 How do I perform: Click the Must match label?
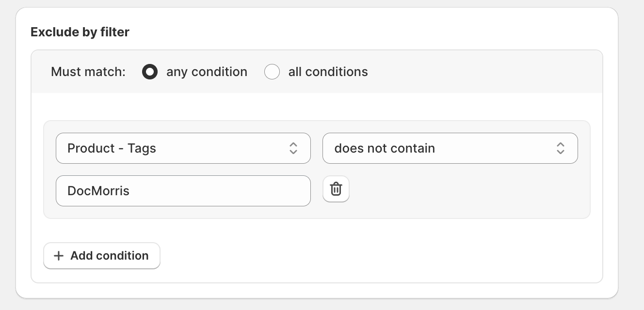click(x=88, y=72)
